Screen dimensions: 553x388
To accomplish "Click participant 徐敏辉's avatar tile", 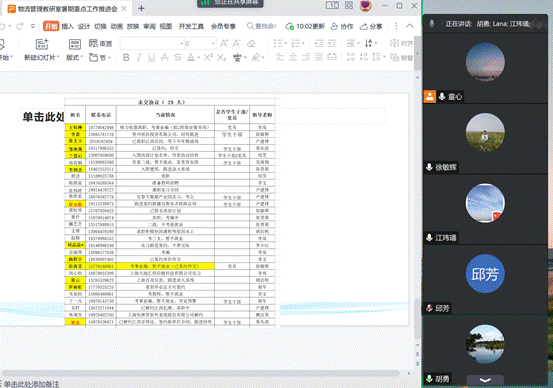I will (x=485, y=132).
